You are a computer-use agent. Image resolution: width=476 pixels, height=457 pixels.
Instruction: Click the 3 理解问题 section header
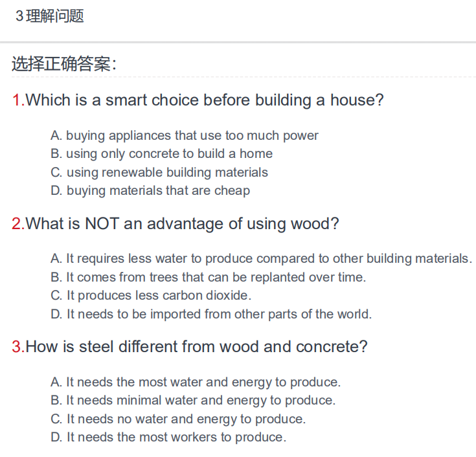coord(50,16)
